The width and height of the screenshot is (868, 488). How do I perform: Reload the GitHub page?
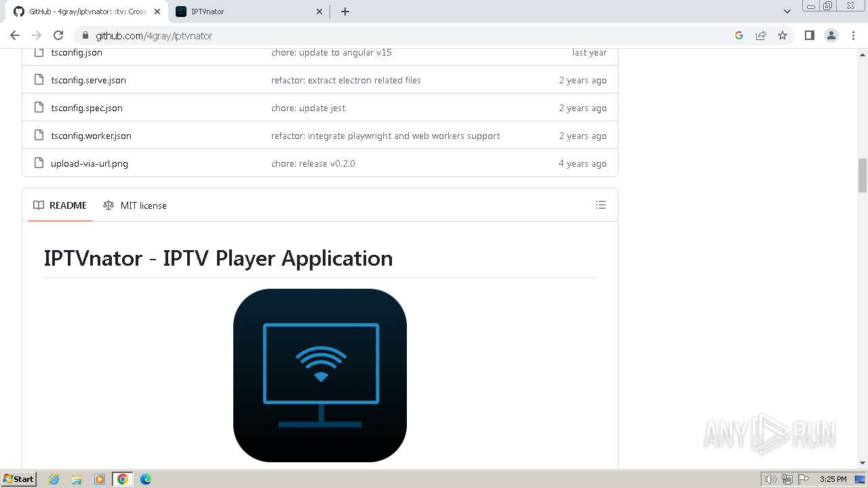58,35
